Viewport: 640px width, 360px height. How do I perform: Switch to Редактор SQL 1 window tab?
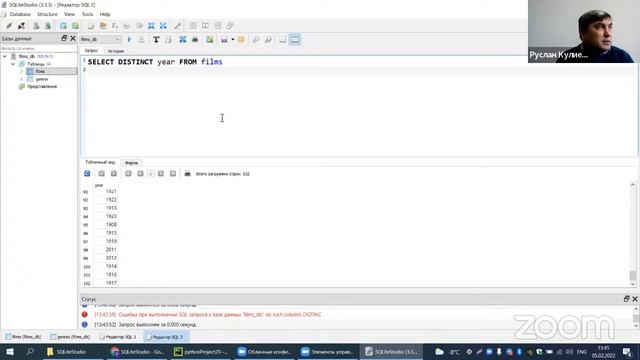coord(118,337)
